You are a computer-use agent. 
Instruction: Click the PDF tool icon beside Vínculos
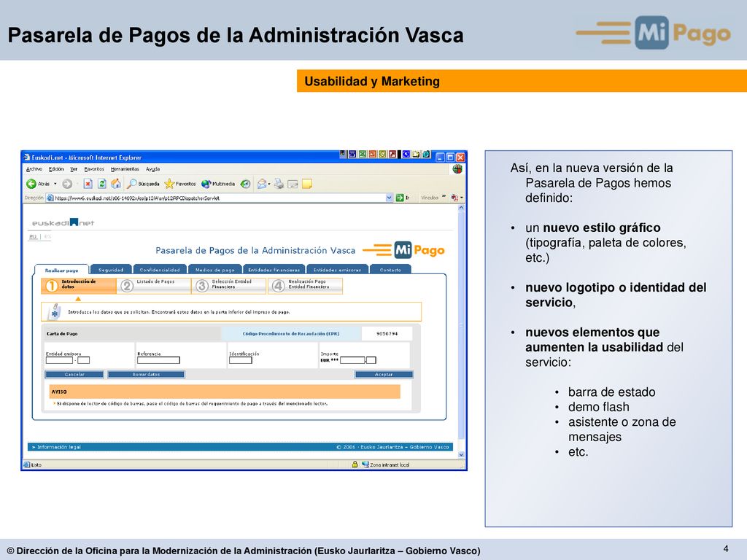coord(454,198)
